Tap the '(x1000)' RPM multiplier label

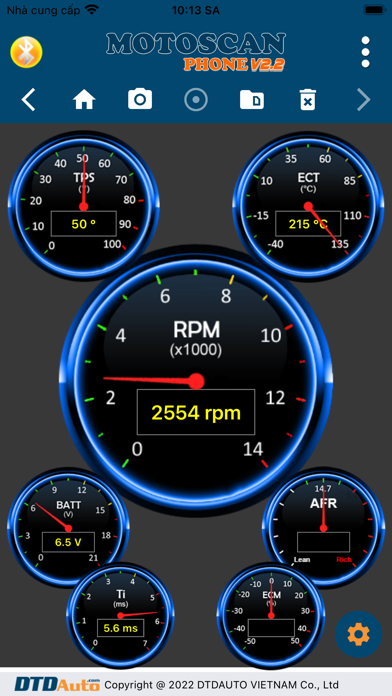[x=196, y=350]
